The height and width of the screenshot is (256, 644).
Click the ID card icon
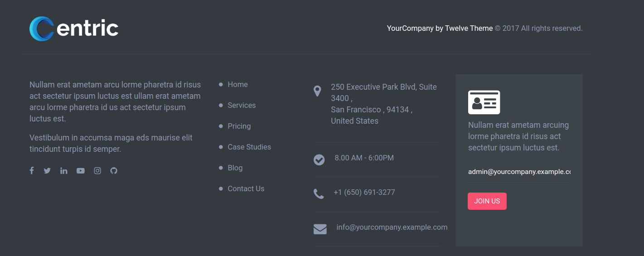[x=484, y=102]
